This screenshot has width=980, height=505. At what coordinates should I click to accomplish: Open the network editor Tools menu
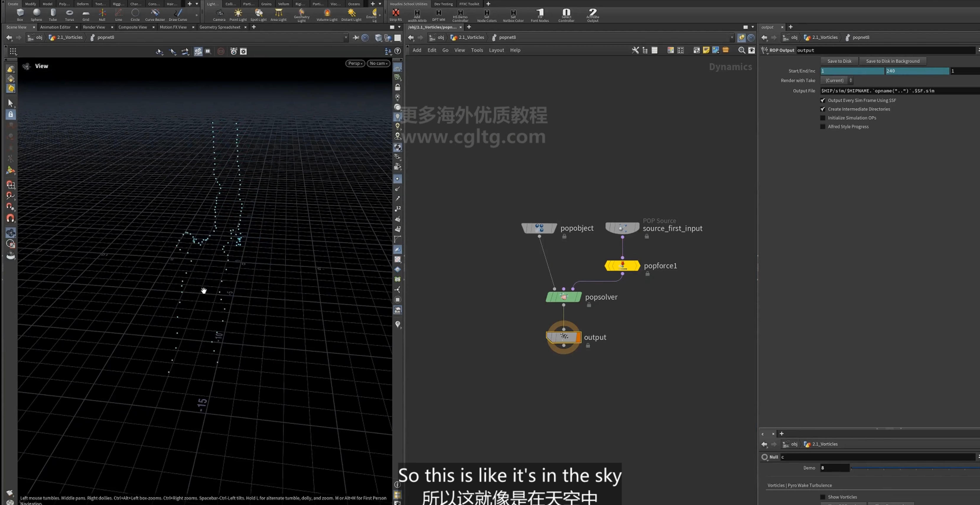[477, 50]
